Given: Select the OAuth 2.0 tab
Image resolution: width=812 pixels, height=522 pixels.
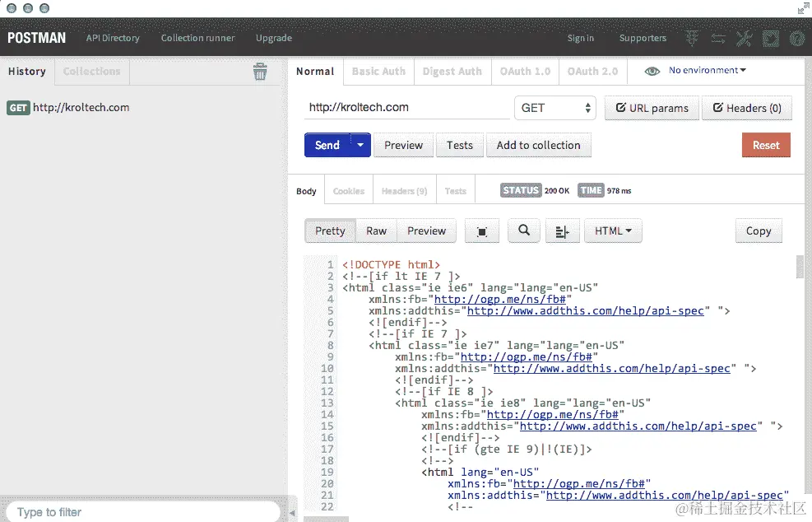Looking at the screenshot, I should 593,72.
